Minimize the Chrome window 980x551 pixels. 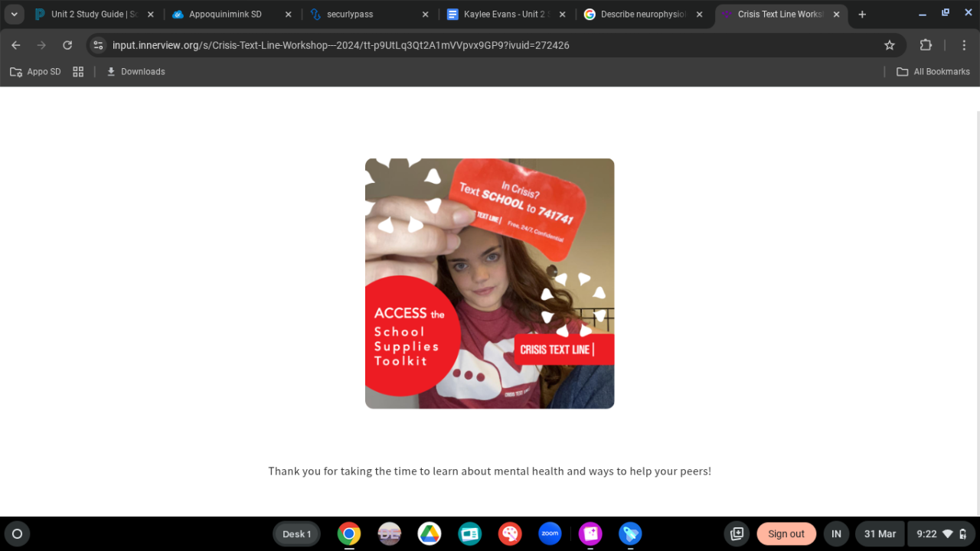922,14
